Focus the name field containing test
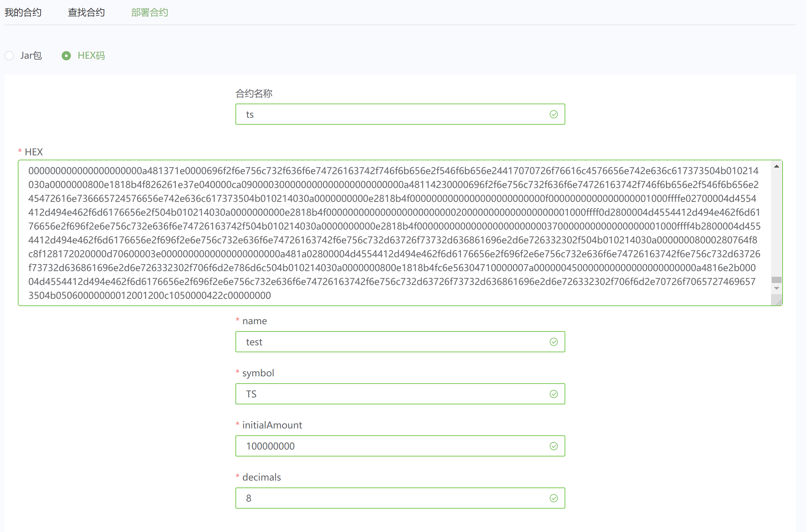This screenshot has width=806, height=532. click(390, 342)
